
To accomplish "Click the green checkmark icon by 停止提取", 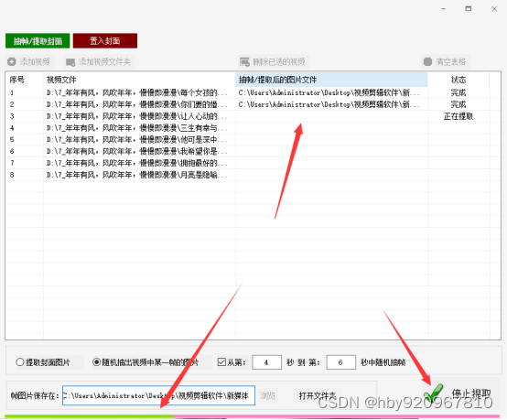I will click(433, 393).
